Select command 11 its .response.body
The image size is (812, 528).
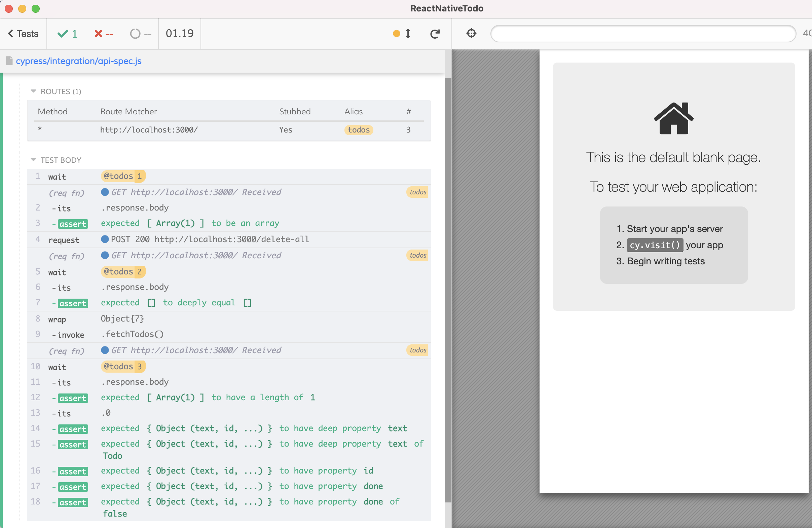coord(229,382)
